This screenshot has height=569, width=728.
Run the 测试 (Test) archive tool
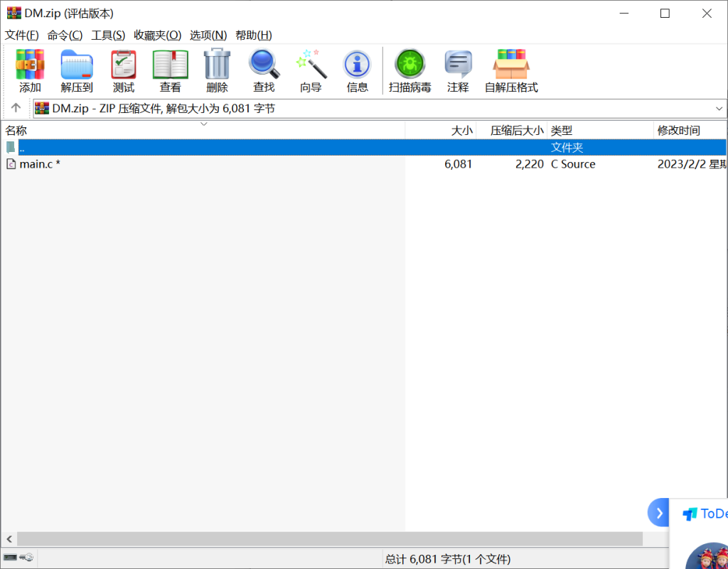tap(123, 70)
